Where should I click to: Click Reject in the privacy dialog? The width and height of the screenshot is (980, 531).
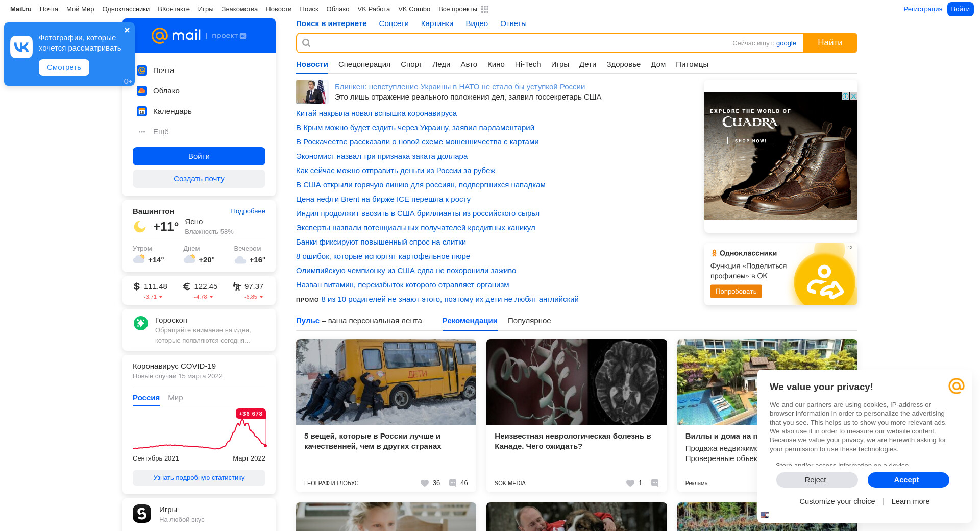click(x=817, y=480)
